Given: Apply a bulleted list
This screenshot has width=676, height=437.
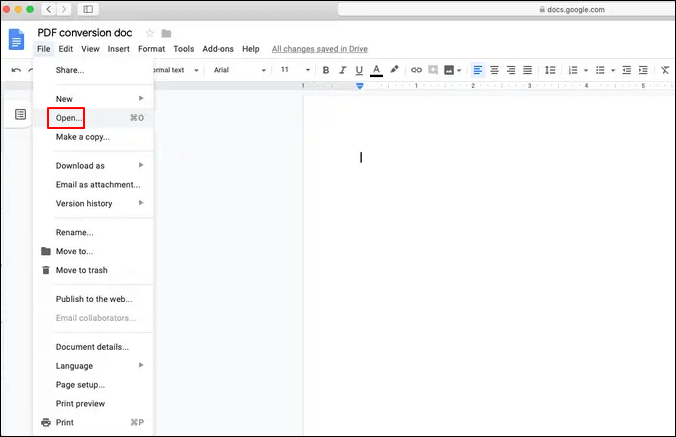Looking at the screenshot, I should click(600, 70).
